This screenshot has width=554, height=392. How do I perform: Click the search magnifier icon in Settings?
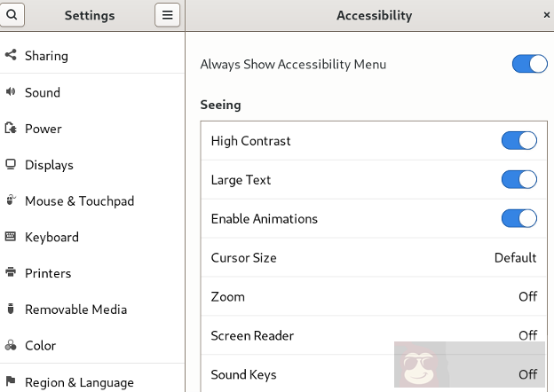12,15
